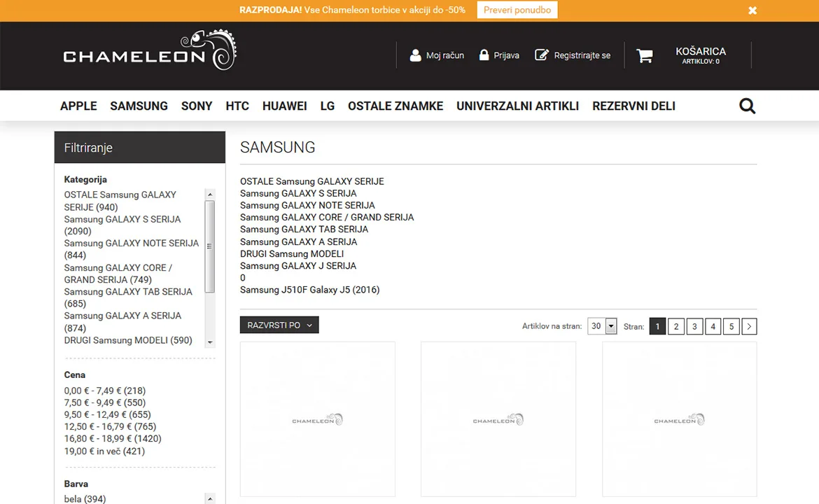The height and width of the screenshot is (504, 819).
Task: Filter by Samsung GALAXY CORE / GRAND (749)
Action: click(x=118, y=274)
